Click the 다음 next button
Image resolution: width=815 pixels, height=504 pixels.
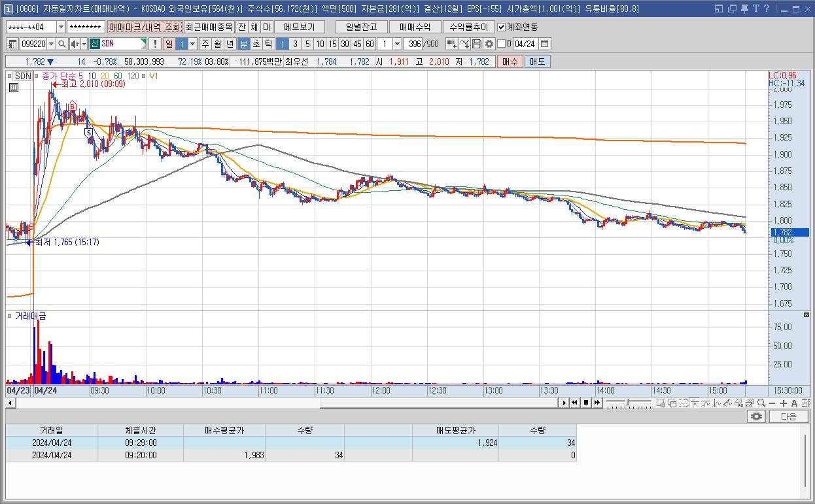pos(788,416)
